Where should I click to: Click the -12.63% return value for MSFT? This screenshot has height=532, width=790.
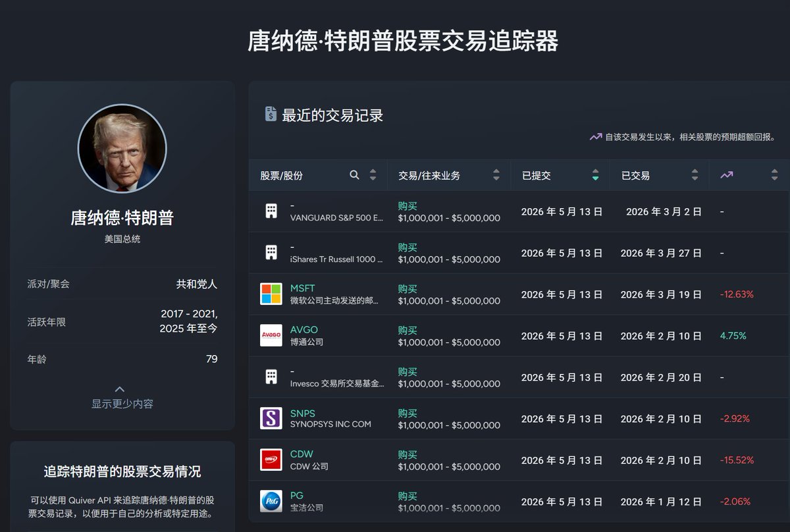pos(737,294)
